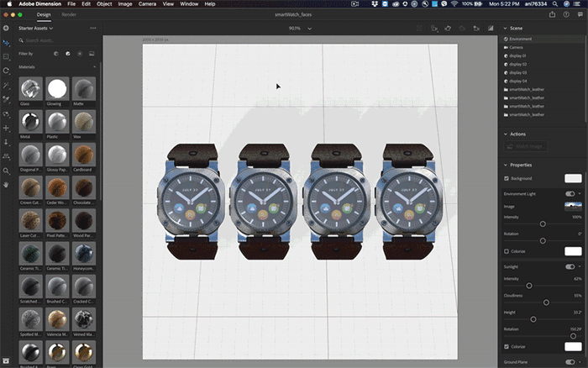
Task: Collapse the Properties panel
Action: [505, 165]
